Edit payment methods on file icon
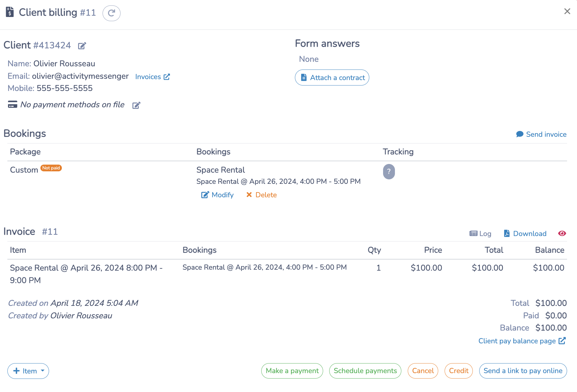 (136, 105)
